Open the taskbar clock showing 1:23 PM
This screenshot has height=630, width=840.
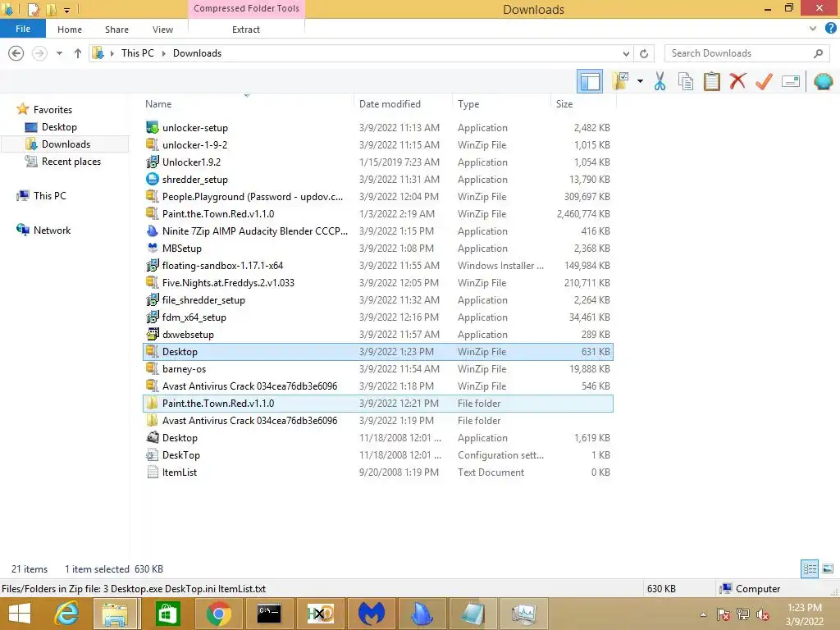click(x=804, y=614)
